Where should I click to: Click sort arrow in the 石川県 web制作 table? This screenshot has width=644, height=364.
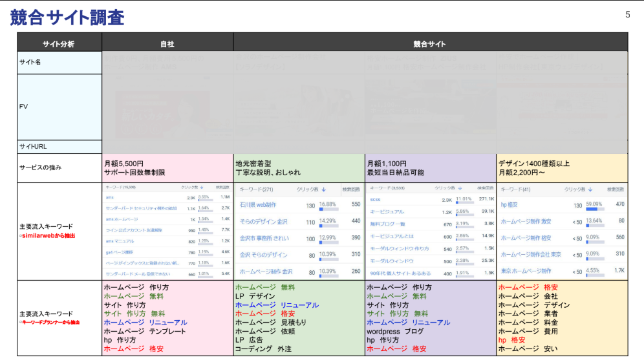click(323, 189)
